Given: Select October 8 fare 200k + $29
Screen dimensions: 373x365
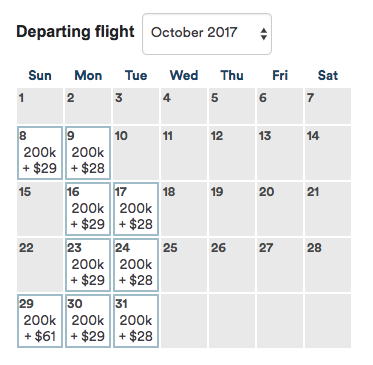Looking at the screenshot, I should tap(40, 153).
